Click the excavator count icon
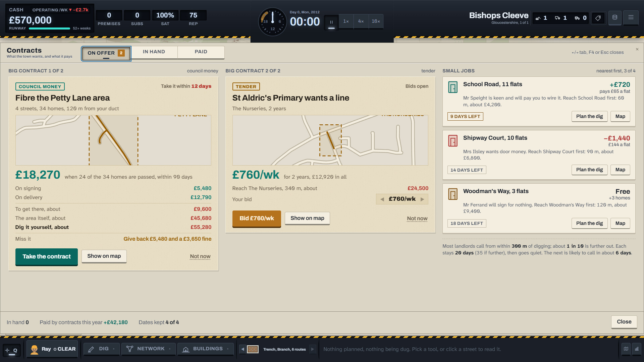This screenshot has width=644, height=362. pos(538,18)
